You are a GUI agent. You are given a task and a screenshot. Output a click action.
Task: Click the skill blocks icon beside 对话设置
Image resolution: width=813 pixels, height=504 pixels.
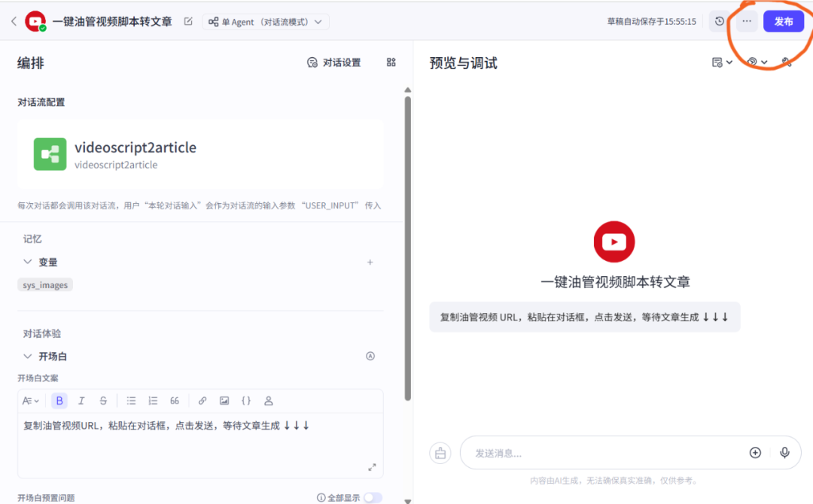[x=391, y=62]
